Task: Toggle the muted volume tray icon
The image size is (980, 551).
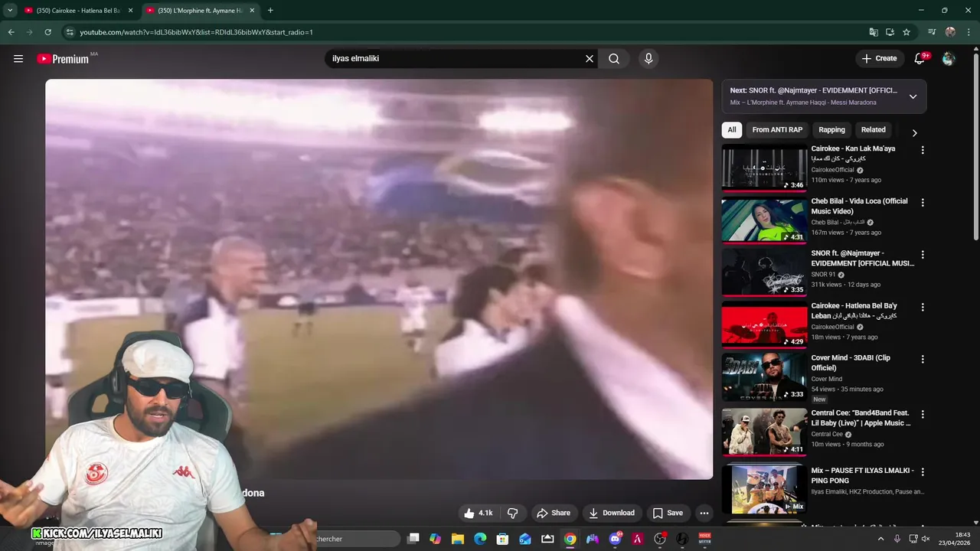Action: point(927,539)
